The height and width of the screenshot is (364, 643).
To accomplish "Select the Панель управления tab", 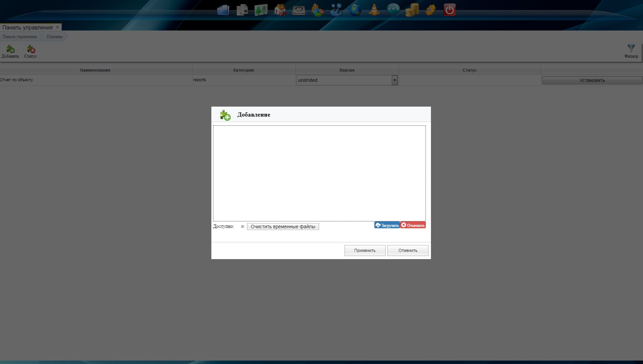I will click(27, 27).
